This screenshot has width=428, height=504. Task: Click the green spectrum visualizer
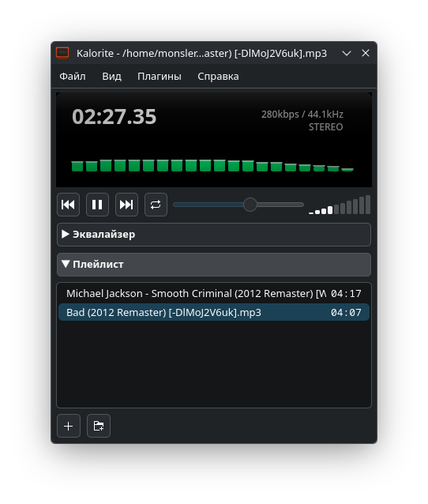click(212, 165)
